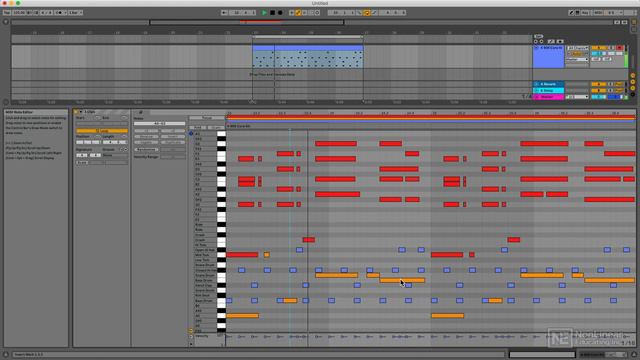Click the orange monitor Auto button on 808 track
Screen dimensions: 640x360
[577, 54]
